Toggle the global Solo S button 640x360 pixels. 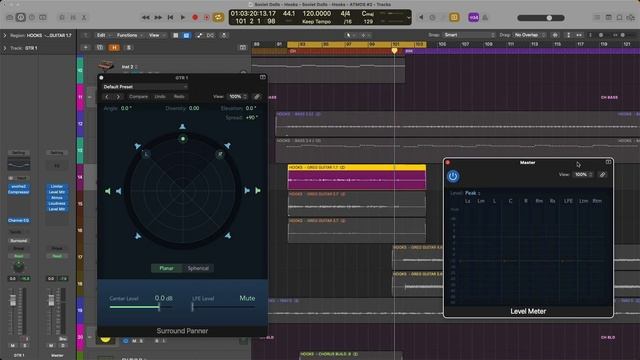[129, 48]
